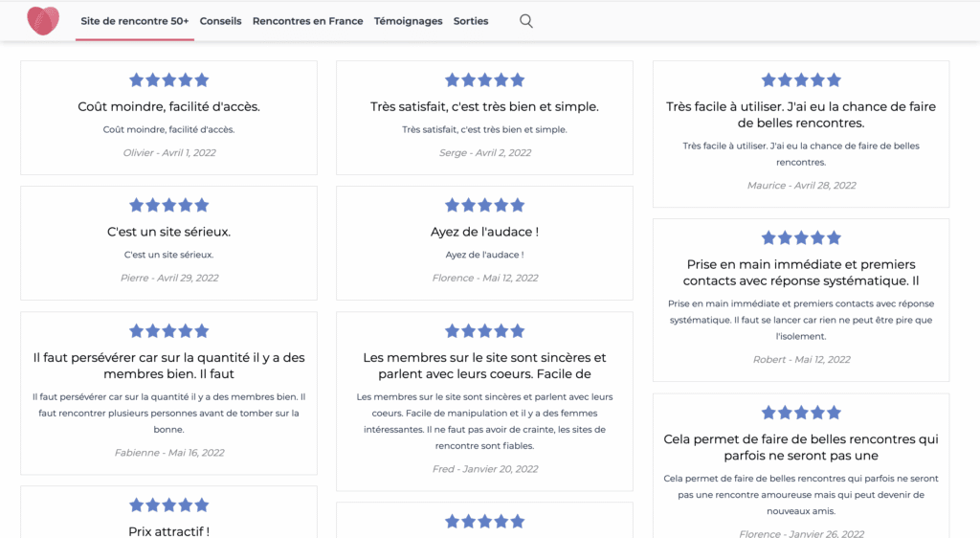Click the 'Prix attractif !' review title

click(168, 531)
